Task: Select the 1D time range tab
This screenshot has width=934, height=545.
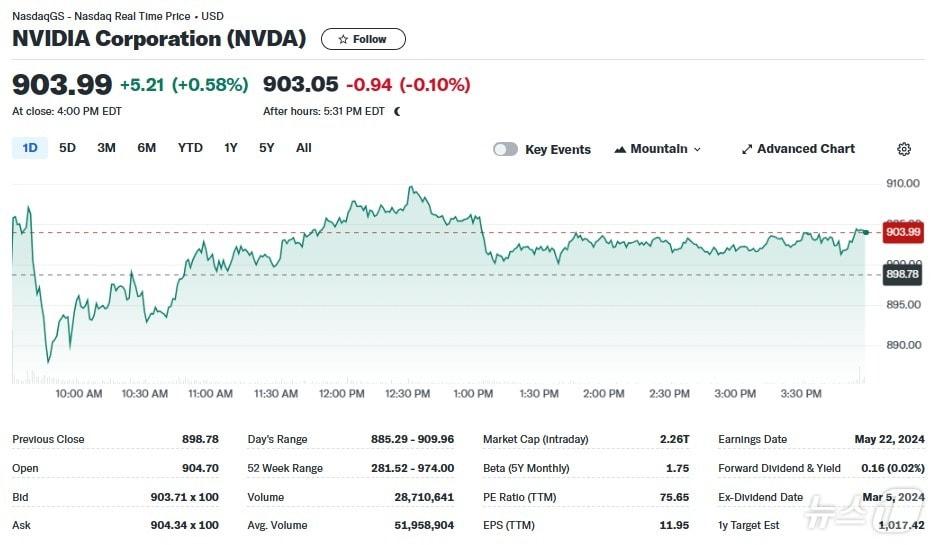Action: click(30, 148)
